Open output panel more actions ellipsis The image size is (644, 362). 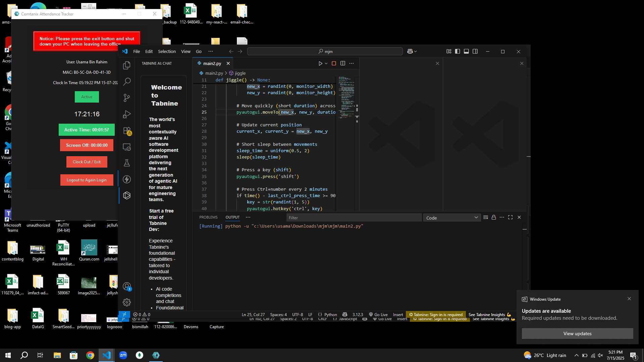click(x=502, y=217)
